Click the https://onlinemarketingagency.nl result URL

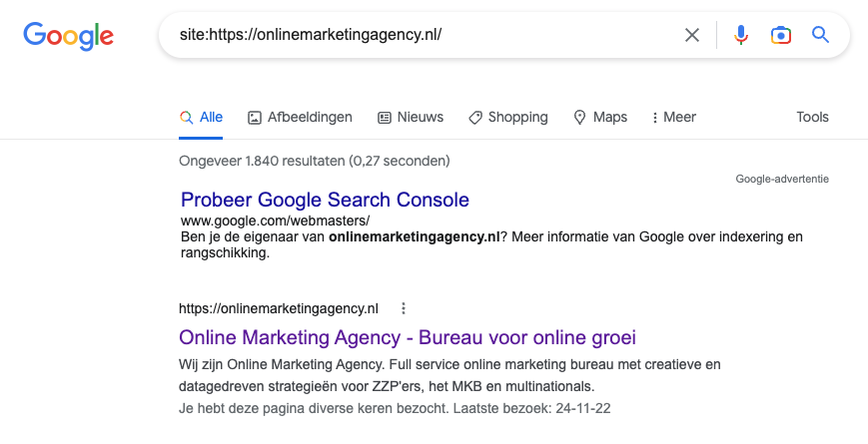[x=279, y=308]
